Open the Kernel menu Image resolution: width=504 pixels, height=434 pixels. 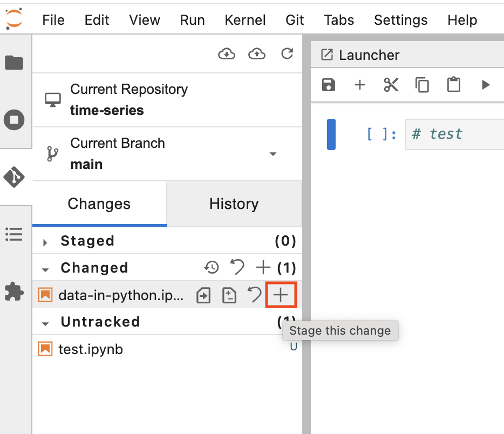(x=245, y=20)
